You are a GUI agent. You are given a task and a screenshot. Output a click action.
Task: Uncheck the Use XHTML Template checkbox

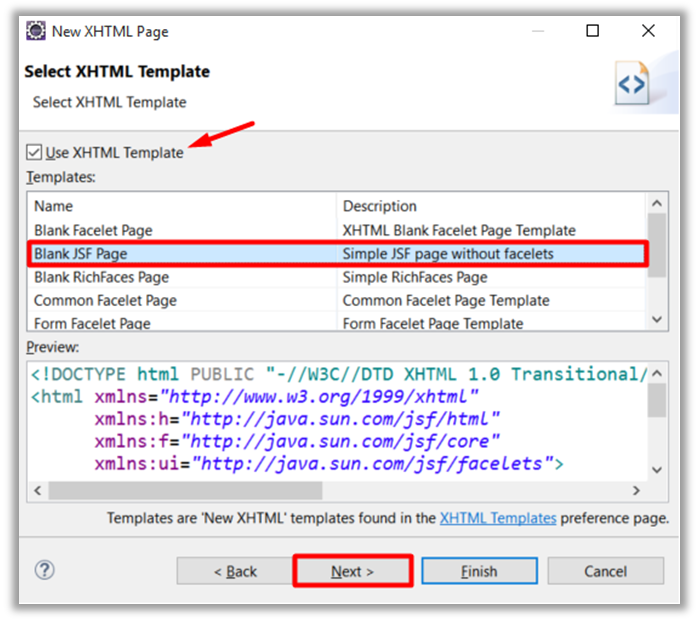35,153
